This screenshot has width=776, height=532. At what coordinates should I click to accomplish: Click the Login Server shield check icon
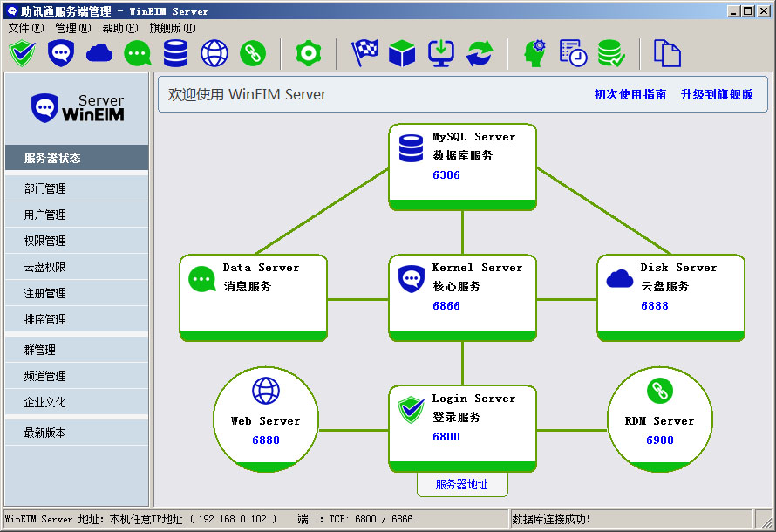point(412,410)
